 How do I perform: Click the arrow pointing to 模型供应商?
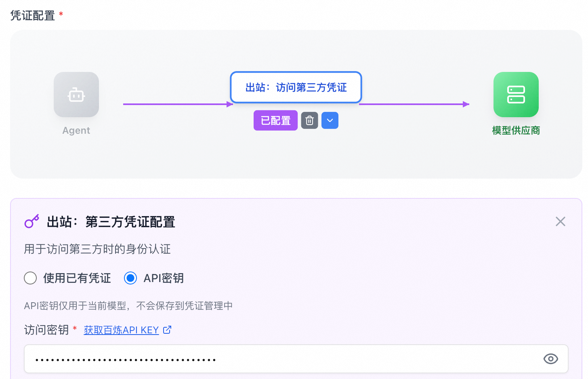(414, 104)
